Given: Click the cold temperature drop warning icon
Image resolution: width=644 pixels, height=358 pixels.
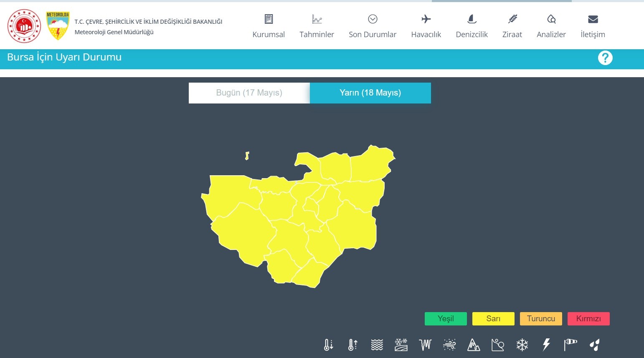Looking at the screenshot, I should (329, 345).
